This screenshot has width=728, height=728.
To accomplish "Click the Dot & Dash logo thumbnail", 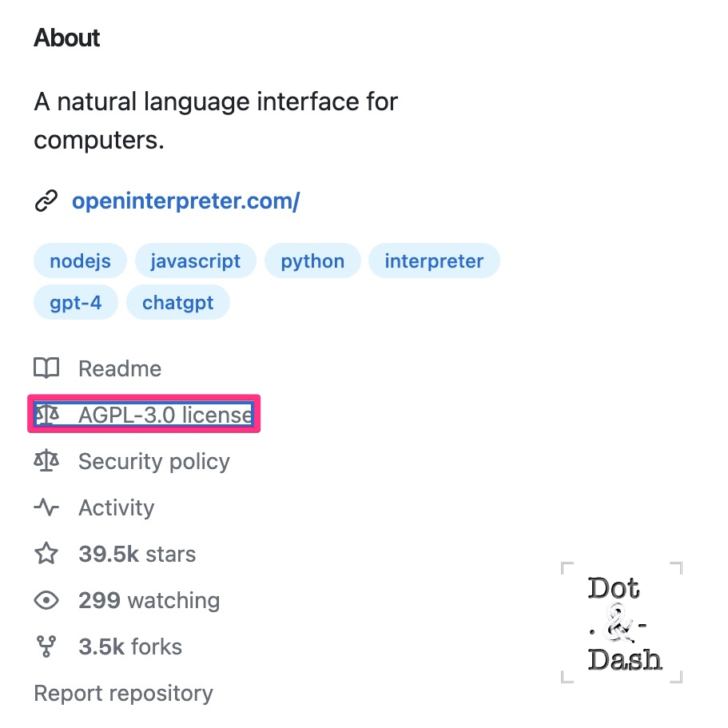I will (622, 623).
